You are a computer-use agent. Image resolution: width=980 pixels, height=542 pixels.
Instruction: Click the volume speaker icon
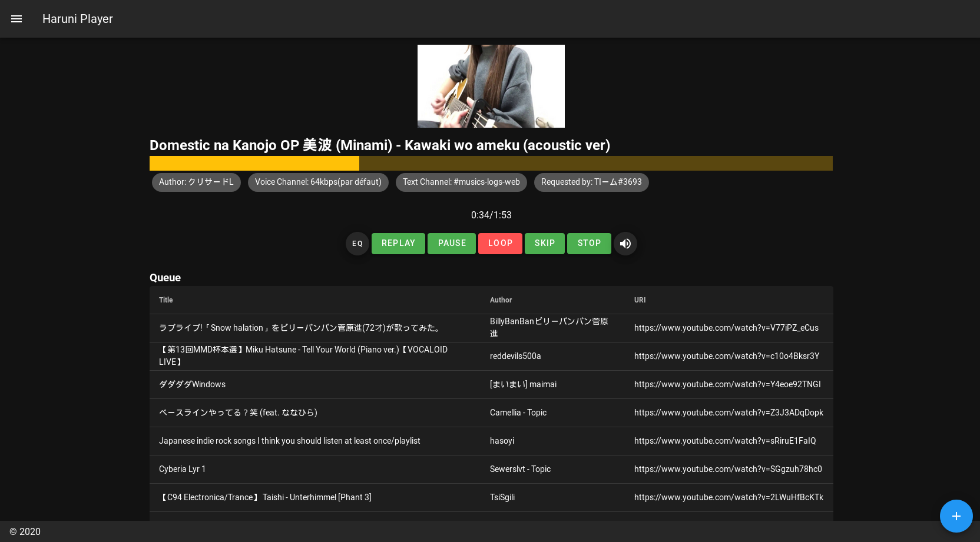pyautogui.click(x=625, y=244)
